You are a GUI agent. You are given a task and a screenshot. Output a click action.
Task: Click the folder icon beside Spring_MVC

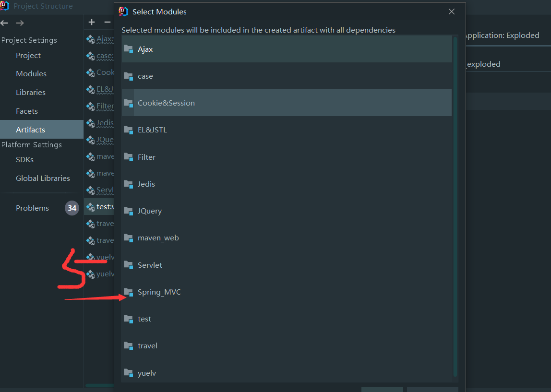[128, 292]
